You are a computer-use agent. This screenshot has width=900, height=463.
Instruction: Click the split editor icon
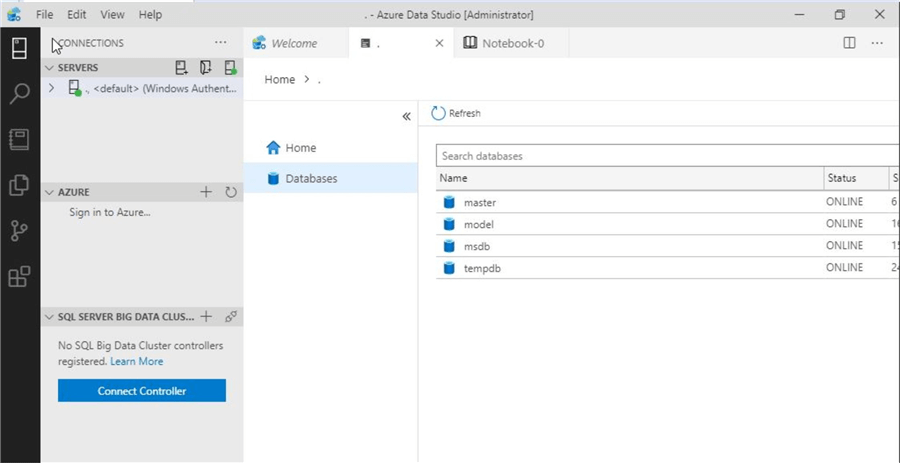[x=849, y=43]
